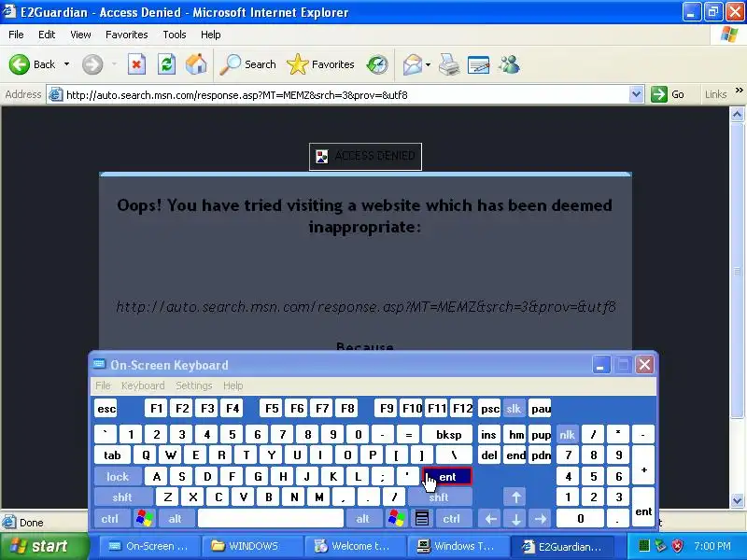
Task: Open the On-Screen Keyboard Keyboard menu
Action: (143, 385)
